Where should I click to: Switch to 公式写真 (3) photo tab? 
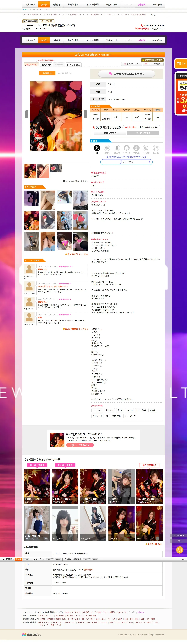(x=47, y=73)
